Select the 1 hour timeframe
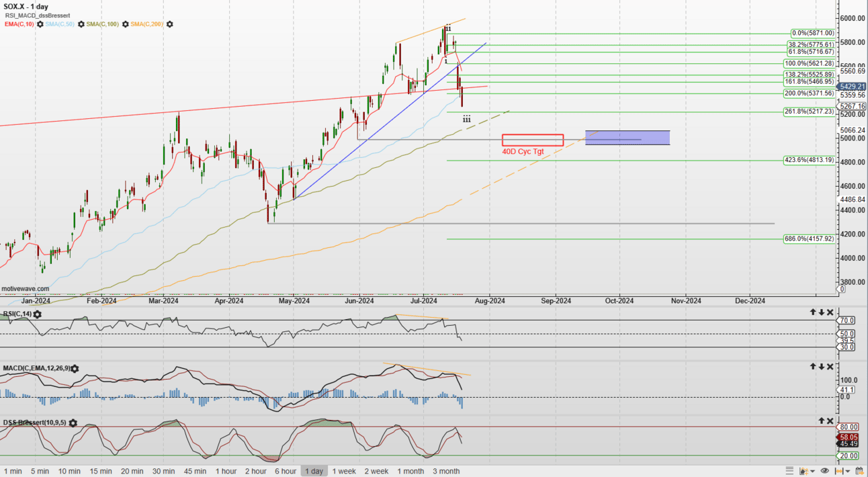868x477 pixels. 225,471
